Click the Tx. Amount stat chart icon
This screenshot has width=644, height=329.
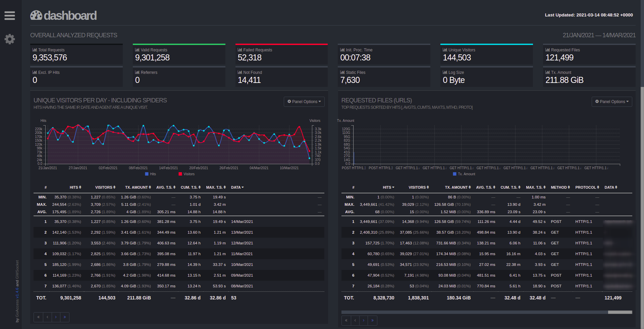pos(548,72)
